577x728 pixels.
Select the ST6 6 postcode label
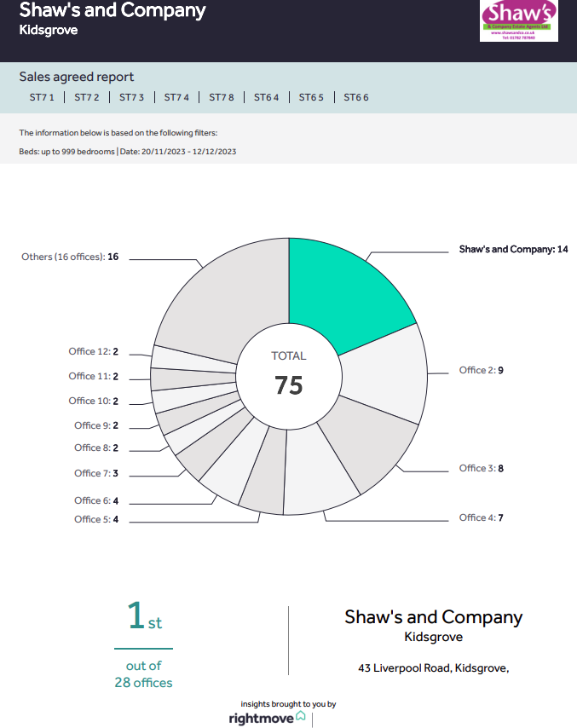click(x=356, y=97)
